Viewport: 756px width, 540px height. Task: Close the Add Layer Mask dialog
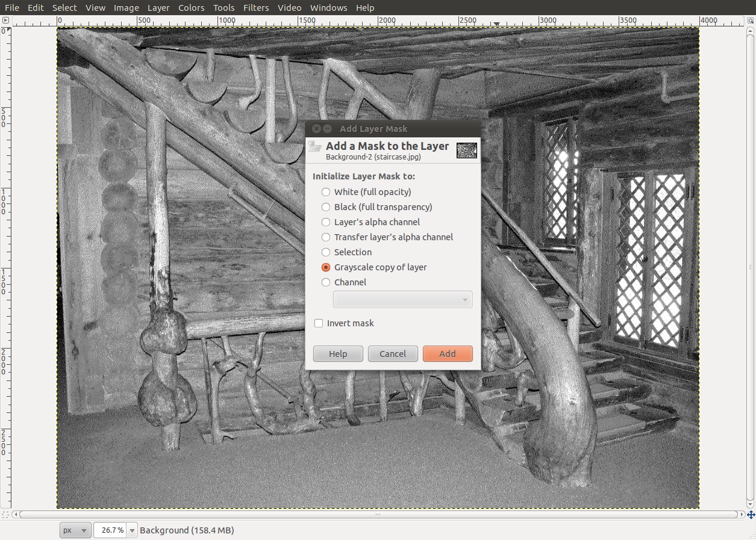[317, 129]
